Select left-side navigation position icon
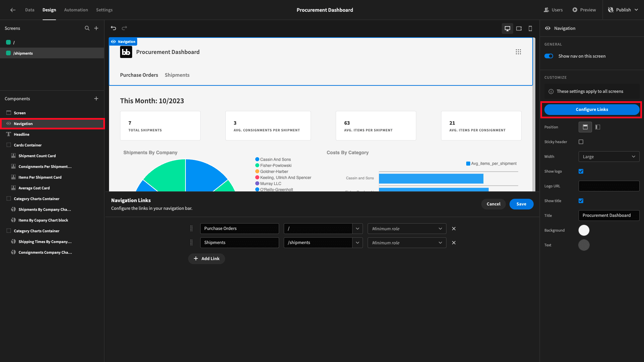The width and height of the screenshot is (644, 362). pyautogui.click(x=598, y=127)
